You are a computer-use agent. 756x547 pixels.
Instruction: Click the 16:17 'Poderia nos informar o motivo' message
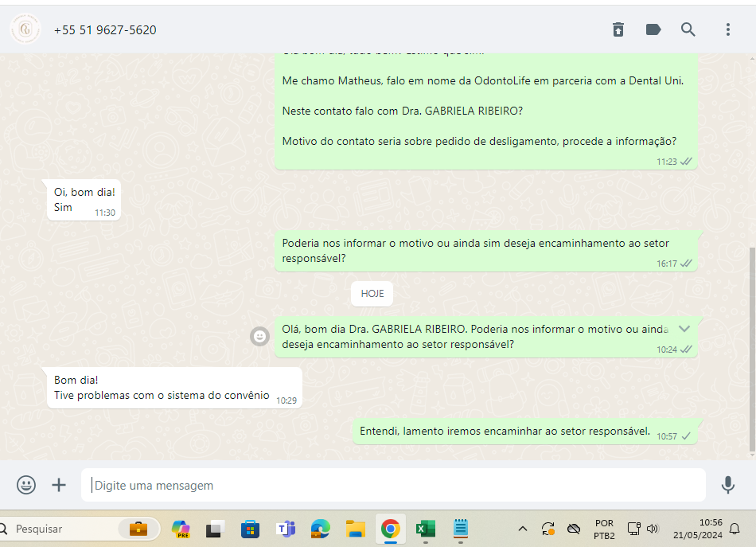pos(486,251)
